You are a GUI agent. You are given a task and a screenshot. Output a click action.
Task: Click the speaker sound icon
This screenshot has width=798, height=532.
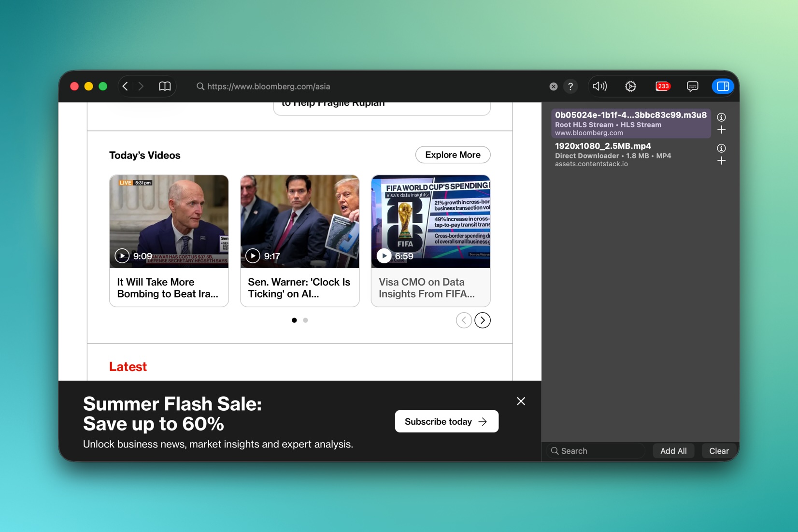[599, 86]
